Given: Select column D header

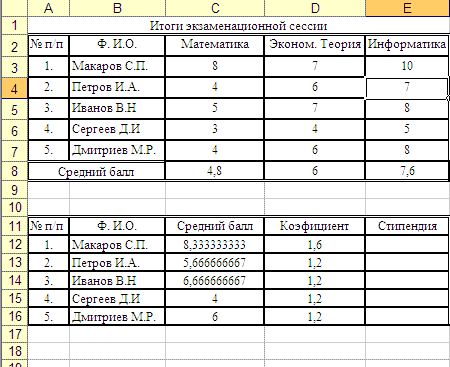Looking at the screenshot, I should pos(315,8).
